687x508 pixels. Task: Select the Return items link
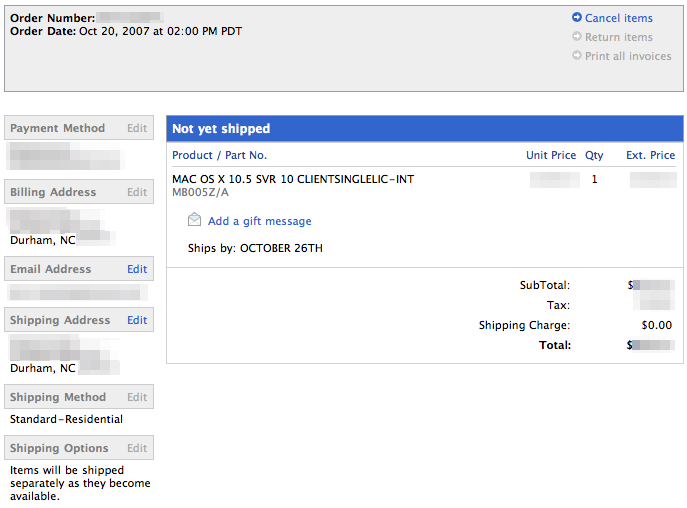(x=618, y=37)
